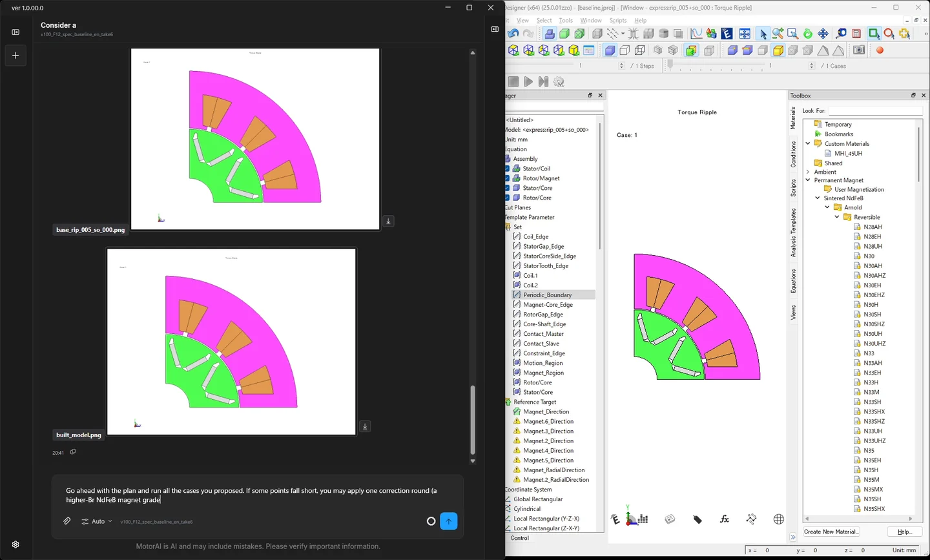
Task: Click the camera snapshot icon
Action: pyautogui.click(x=859, y=50)
